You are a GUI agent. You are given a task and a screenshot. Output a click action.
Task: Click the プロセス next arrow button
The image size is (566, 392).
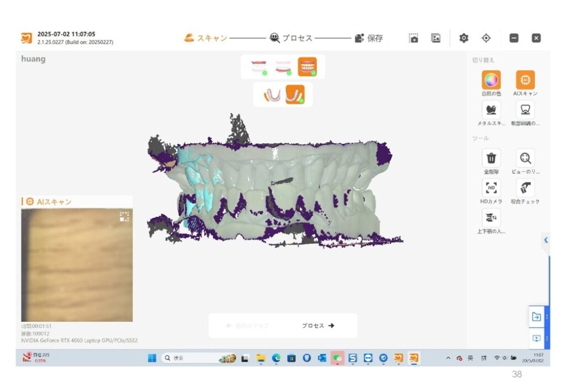[318, 326]
